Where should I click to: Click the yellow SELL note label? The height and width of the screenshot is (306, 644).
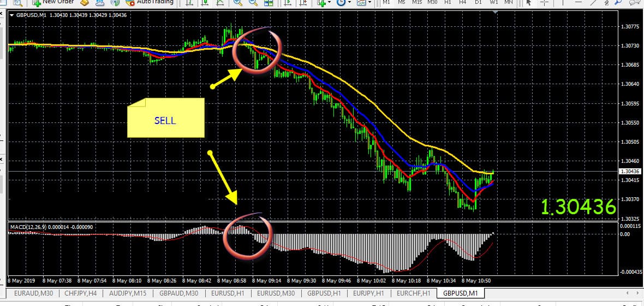[165, 120]
